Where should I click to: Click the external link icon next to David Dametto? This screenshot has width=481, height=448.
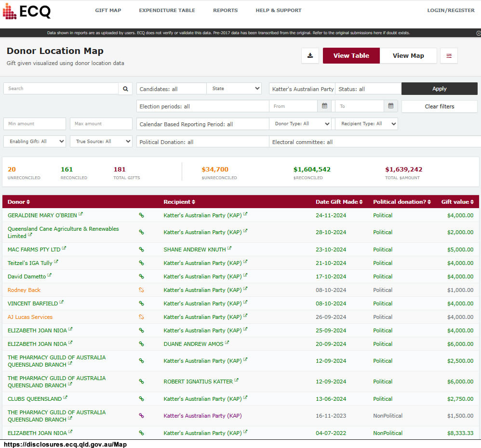click(x=49, y=275)
